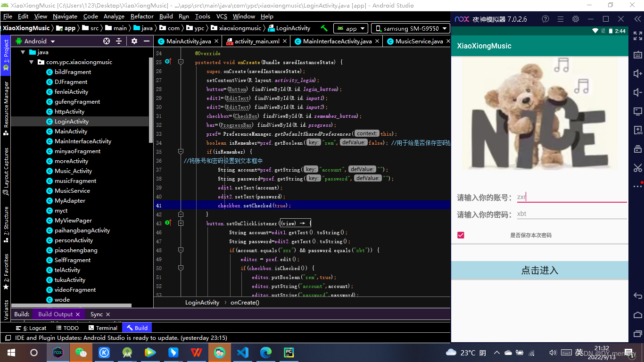Toggle the TODO tool window
This screenshot has width=644, height=362.
[67, 328]
